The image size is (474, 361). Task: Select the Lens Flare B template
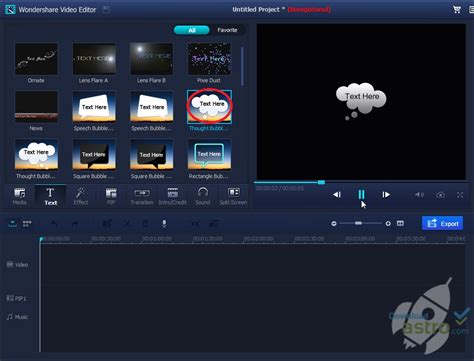pyautogui.click(x=151, y=63)
